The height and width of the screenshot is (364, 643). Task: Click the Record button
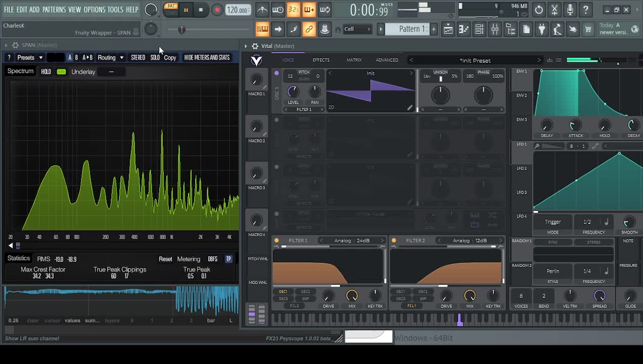217,10
